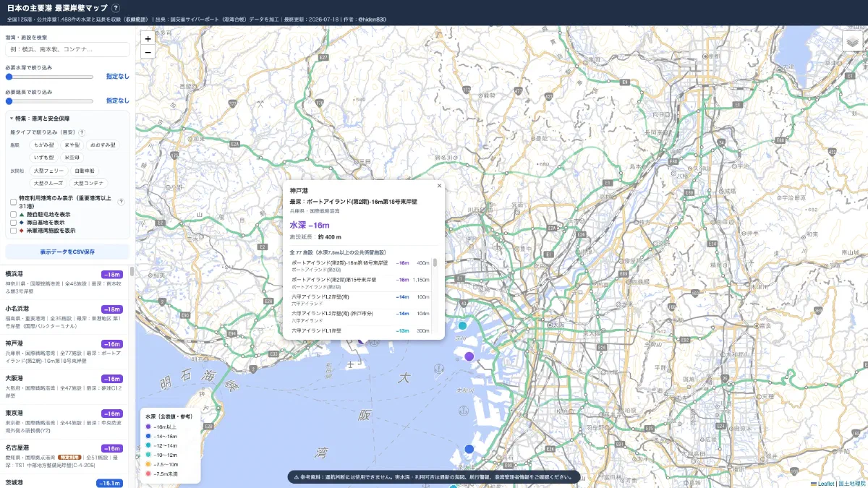The width and height of the screenshot is (868, 488).
Task: Enable 陸自駐屯地を表示 checkbox
Action: click(x=13, y=215)
